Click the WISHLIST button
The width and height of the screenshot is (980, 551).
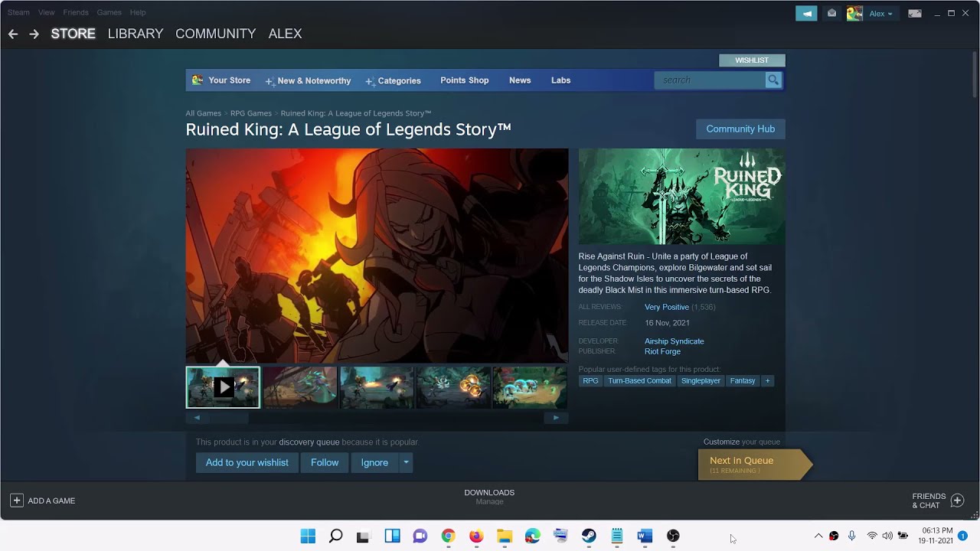pyautogui.click(x=752, y=60)
